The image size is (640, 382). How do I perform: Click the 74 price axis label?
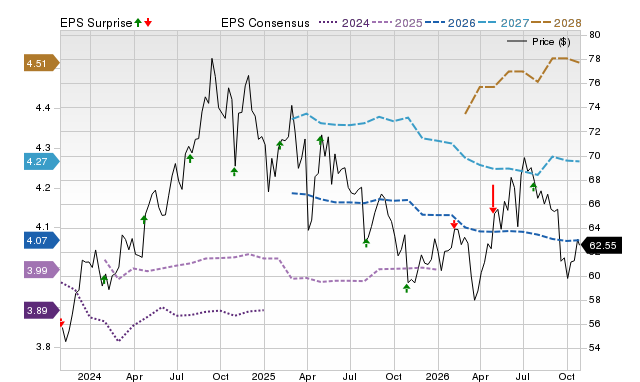click(595, 107)
